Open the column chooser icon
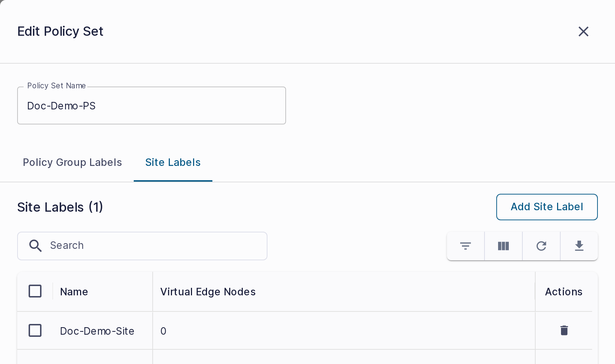The width and height of the screenshot is (615, 364). coord(503,246)
